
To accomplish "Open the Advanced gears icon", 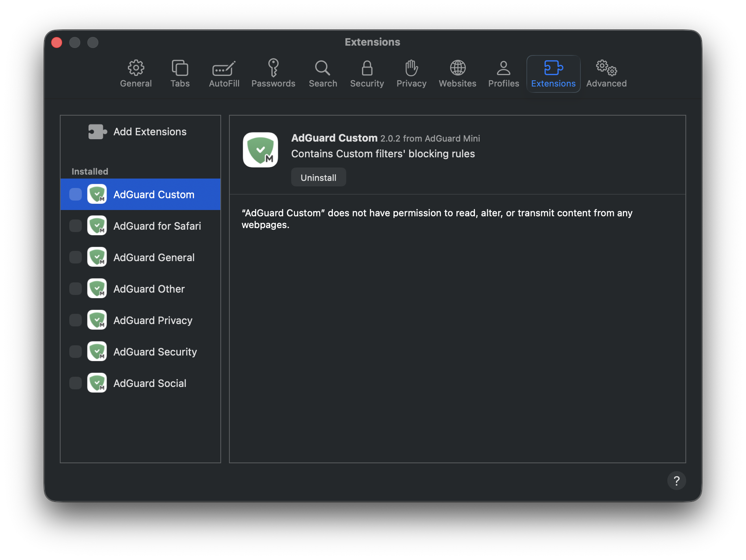I will 606,68.
